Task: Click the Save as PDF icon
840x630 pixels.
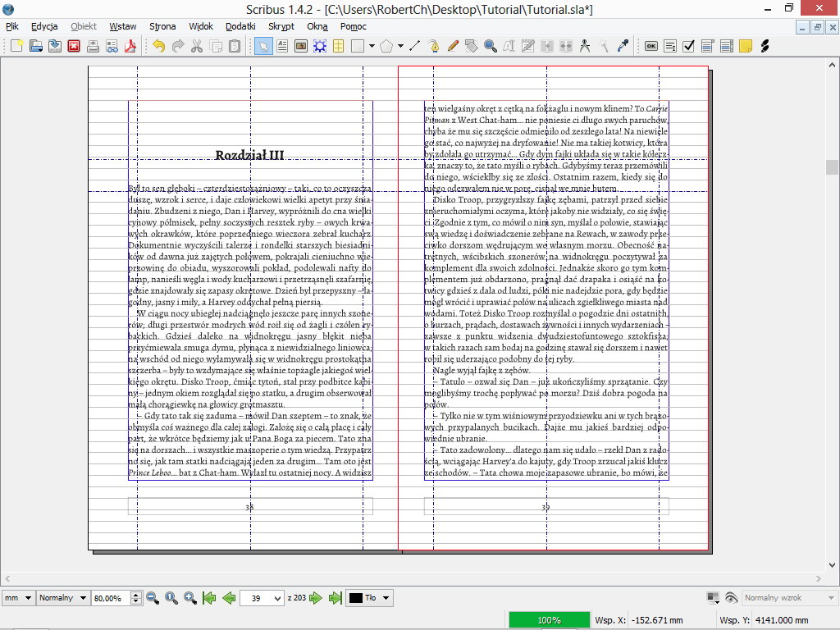Action: click(130, 46)
